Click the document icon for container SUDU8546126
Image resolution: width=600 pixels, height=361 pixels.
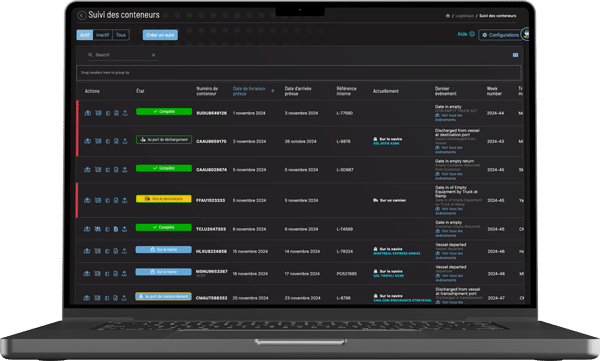pyautogui.click(x=116, y=113)
